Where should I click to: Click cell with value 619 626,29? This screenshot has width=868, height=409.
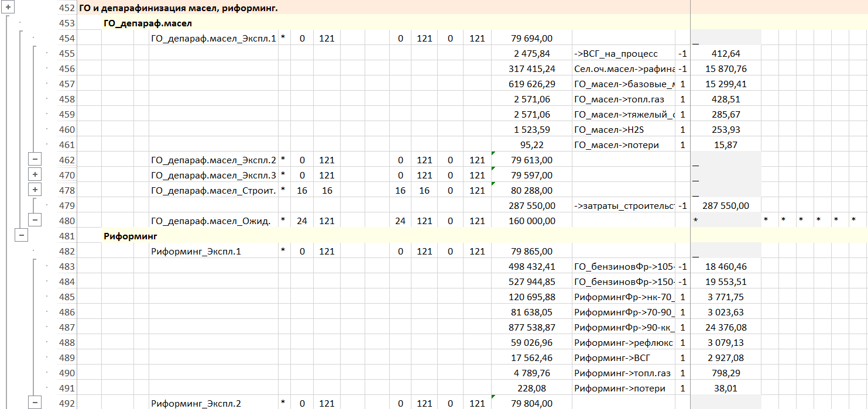click(531, 84)
